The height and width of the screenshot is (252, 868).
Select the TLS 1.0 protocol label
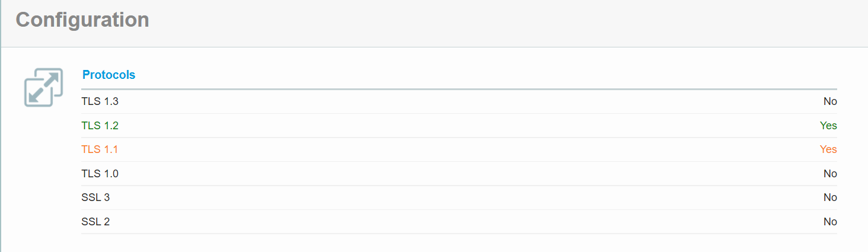pyautogui.click(x=100, y=174)
